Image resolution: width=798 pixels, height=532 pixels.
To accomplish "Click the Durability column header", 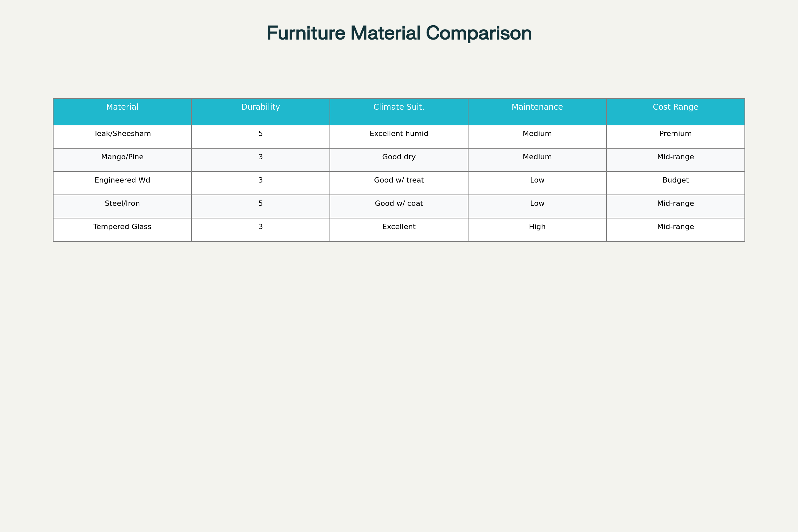I will point(260,107).
